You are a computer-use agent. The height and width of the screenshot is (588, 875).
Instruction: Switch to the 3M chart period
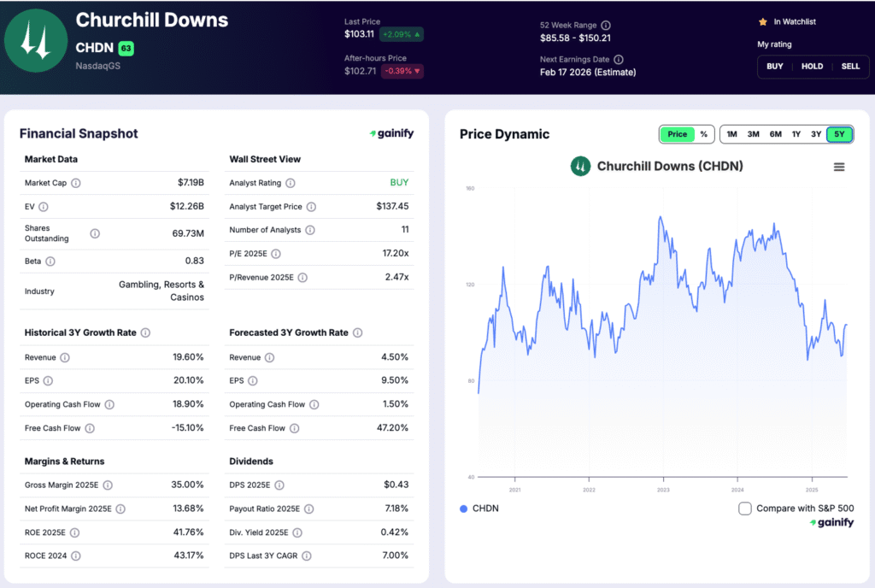point(753,134)
